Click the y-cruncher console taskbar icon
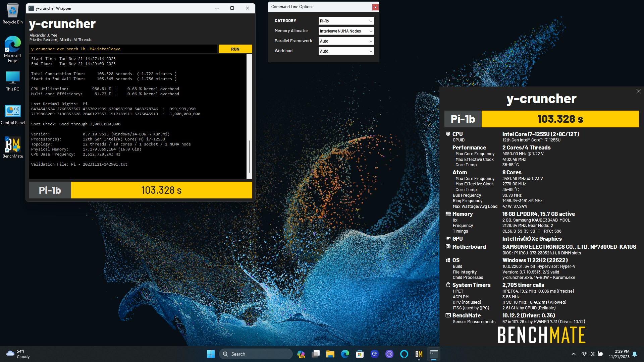The width and height of the screenshot is (644, 362). pos(434,354)
